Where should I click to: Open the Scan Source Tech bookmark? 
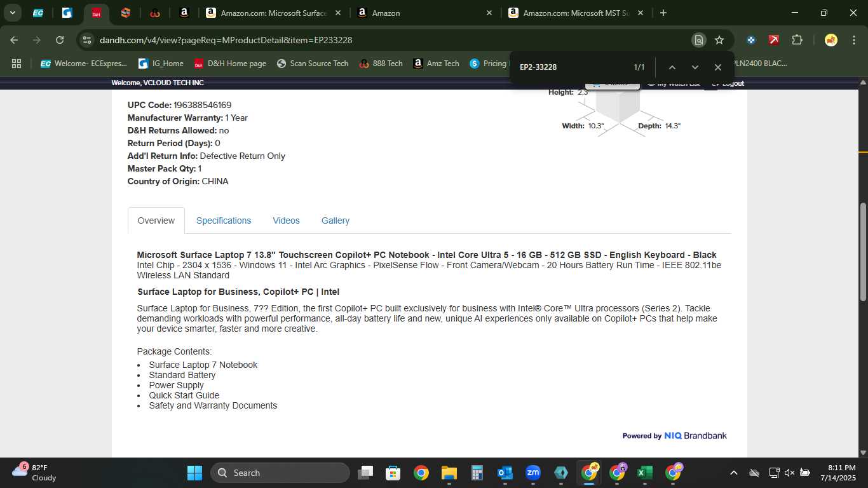coord(313,64)
